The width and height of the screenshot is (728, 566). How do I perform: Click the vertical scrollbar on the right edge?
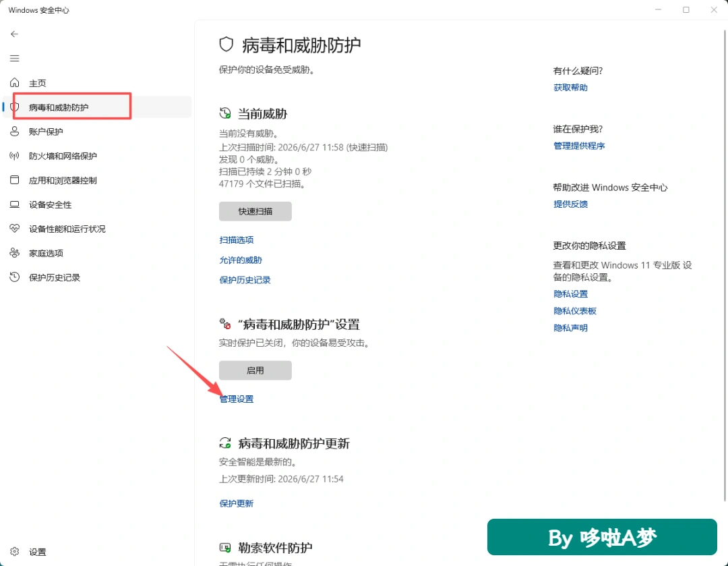click(726, 265)
